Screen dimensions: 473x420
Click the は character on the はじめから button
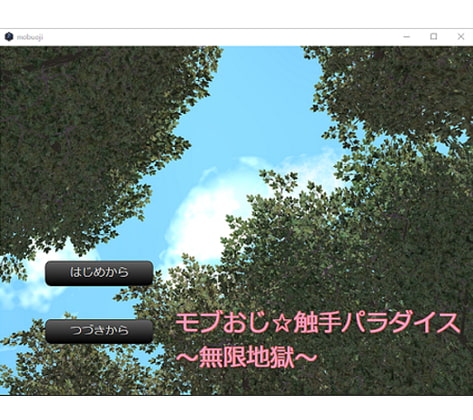pos(75,272)
